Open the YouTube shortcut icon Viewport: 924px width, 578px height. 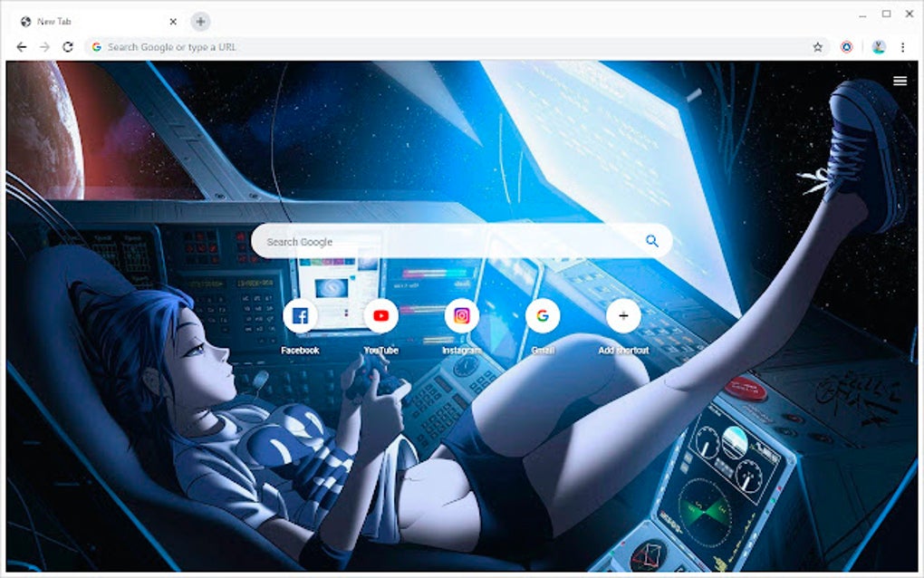(380, 316)
